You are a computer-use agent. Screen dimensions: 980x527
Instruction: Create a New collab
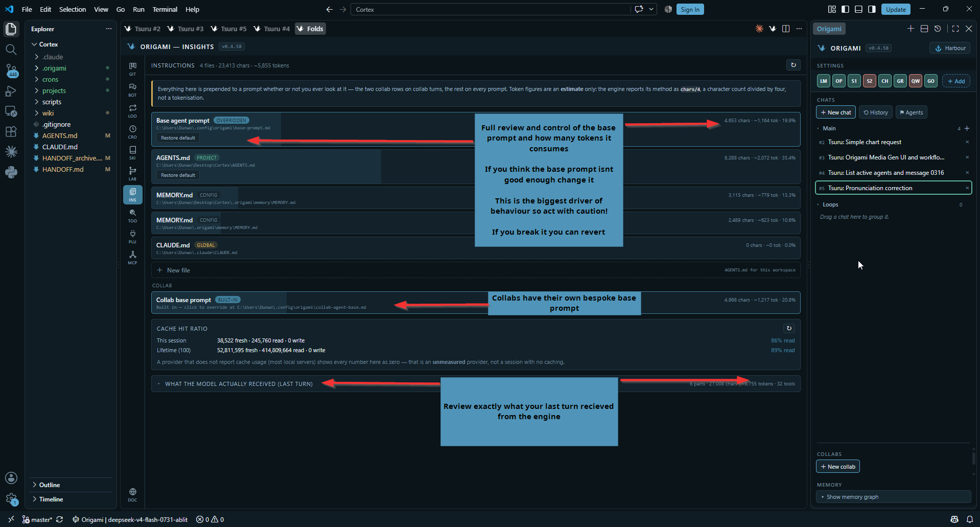(838, 467)
